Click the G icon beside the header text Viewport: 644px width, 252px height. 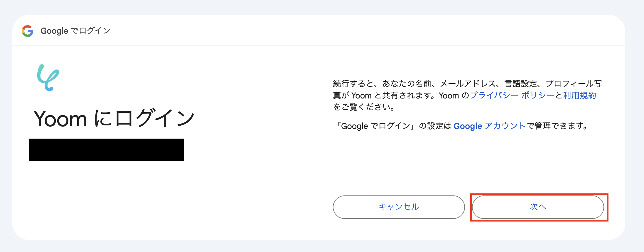coord(27,30)
